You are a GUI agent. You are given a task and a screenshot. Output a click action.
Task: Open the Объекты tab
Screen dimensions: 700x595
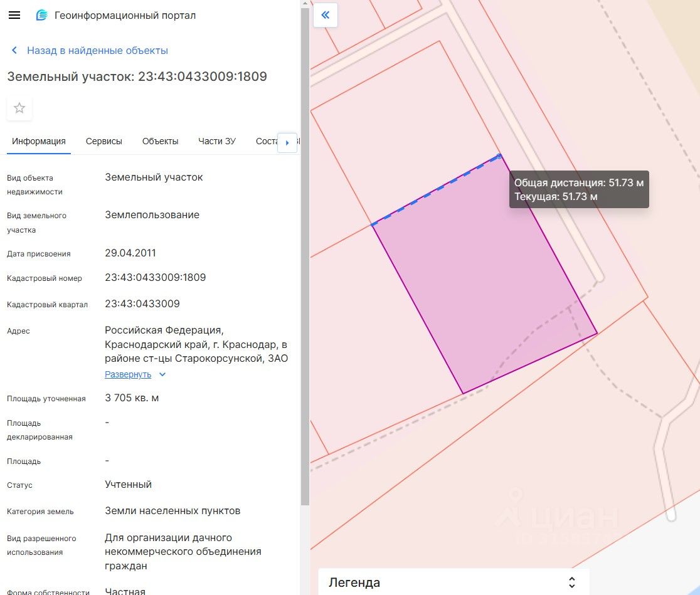pyautogui.click(x=161, y=141)
